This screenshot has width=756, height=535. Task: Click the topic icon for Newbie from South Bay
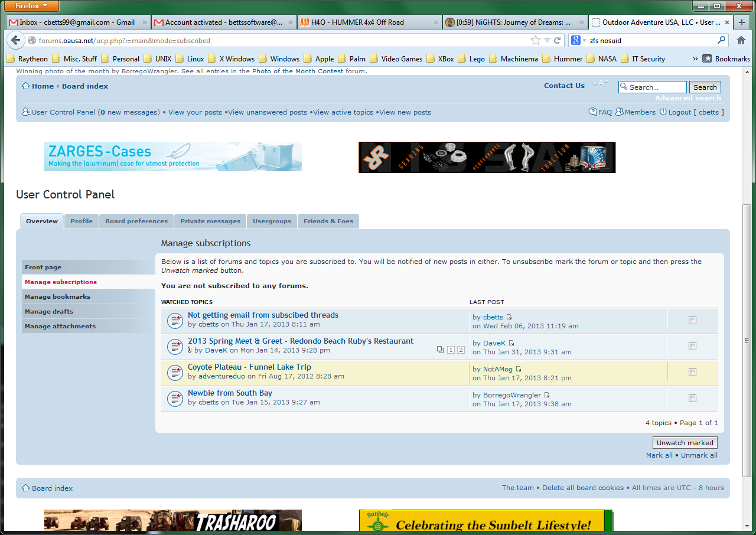tap(175, 399)
